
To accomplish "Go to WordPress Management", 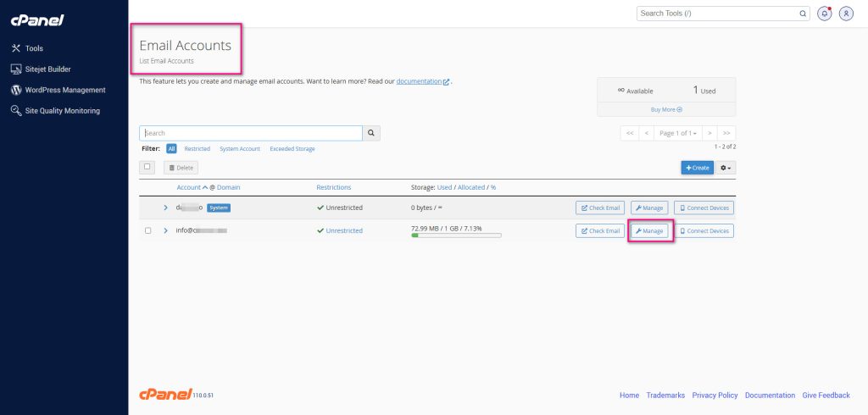I will point(64,90).
